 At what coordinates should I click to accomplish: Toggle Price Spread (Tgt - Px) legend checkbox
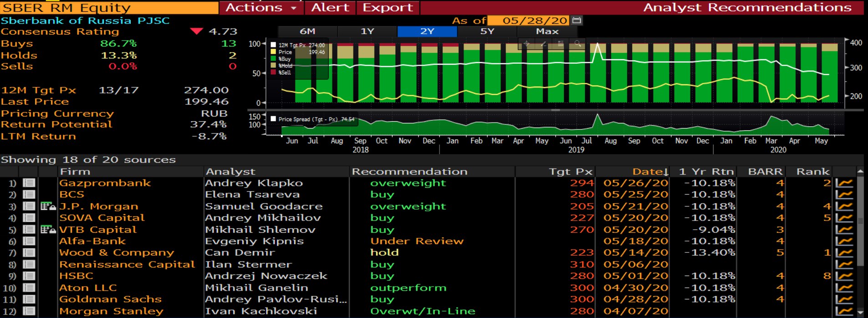273,119
